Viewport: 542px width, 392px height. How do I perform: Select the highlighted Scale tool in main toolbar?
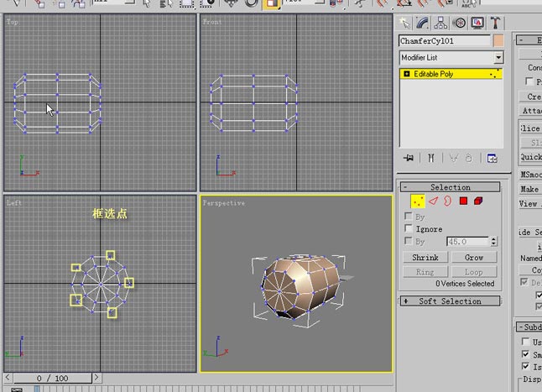(271, 4)
